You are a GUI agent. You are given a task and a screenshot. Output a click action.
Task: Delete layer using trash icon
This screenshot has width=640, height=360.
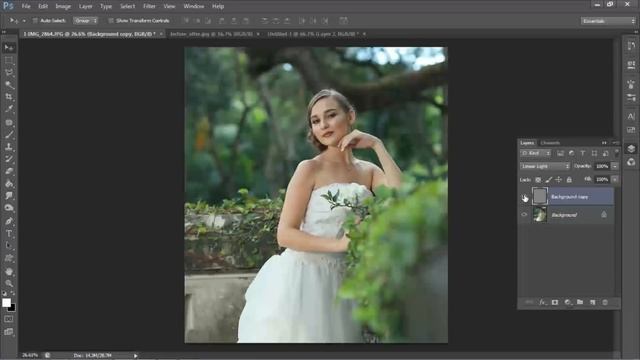605,302
